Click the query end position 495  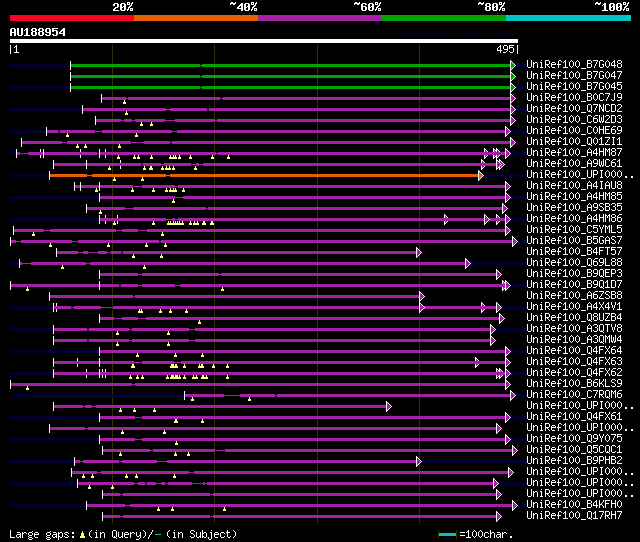pyautogui.click(x=505, y=49)
